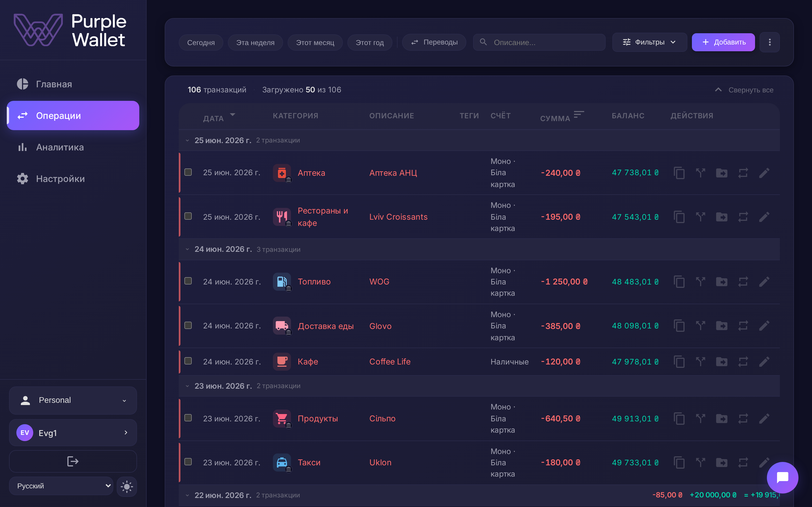This screenshot has width=812, height=507.
Task: Open the Русский language selector
Action: pyautogui.click(x=61, y=486)
